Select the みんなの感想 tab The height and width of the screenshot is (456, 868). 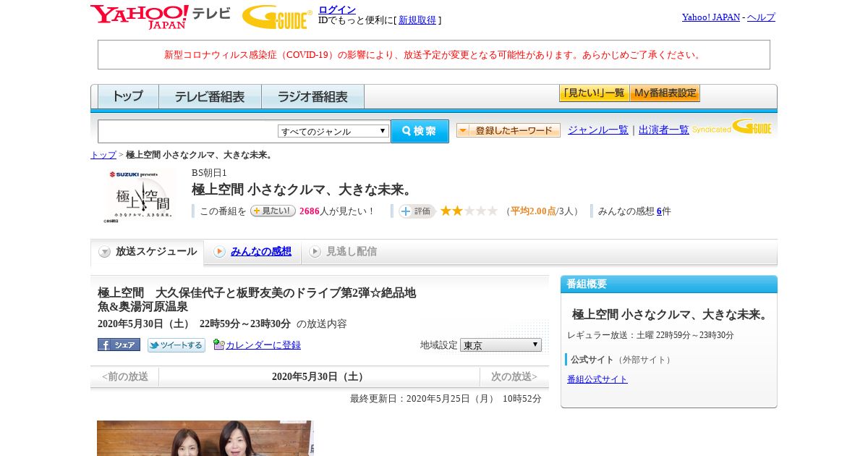coord(252,252)
